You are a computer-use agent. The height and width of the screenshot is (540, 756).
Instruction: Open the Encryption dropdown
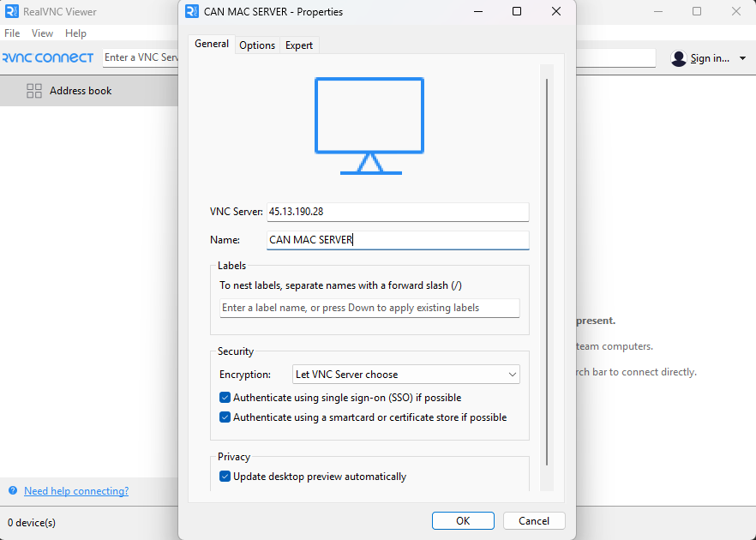[x=406, y=375]
